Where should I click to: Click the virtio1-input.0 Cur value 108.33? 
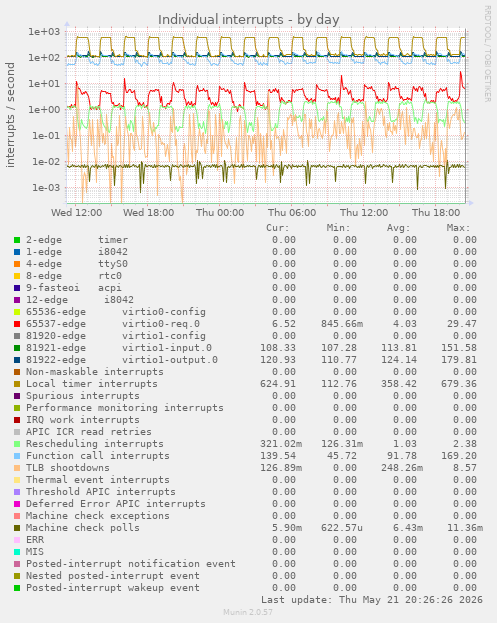(x=278, y=348)
